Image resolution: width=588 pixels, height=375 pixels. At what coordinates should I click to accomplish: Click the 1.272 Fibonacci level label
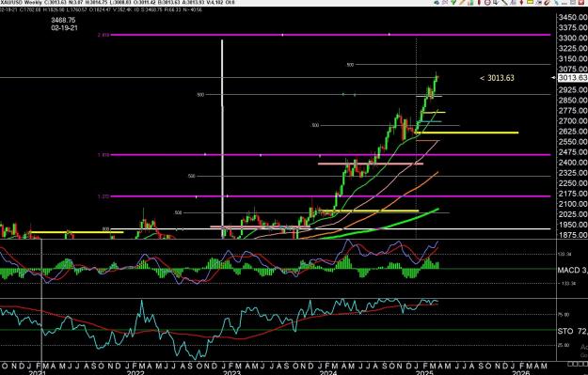(103, 196)
